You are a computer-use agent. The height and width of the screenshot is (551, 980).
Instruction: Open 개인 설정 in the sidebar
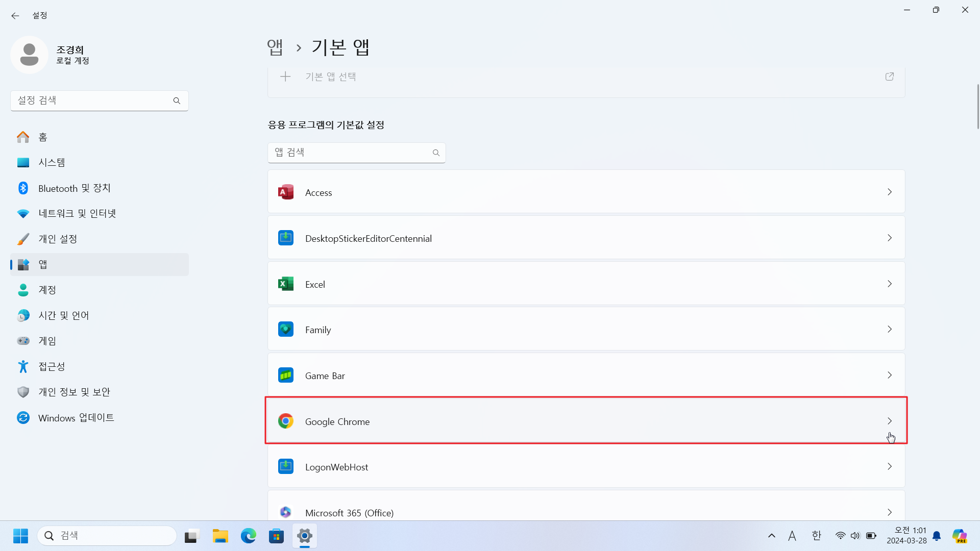click(x=100, y=239)
